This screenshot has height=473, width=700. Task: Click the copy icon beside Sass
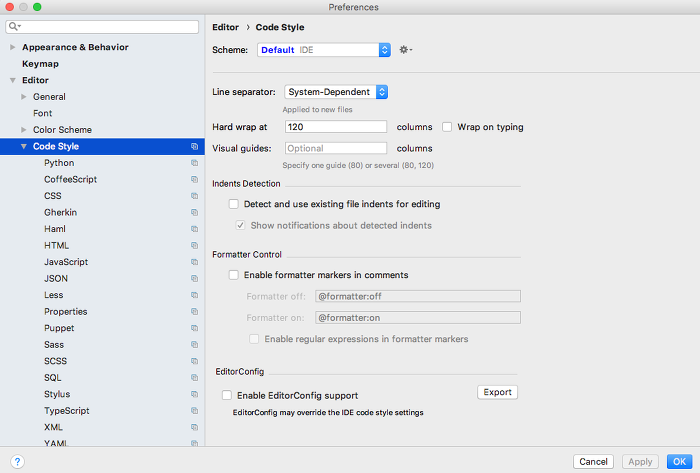pos(194,344)
